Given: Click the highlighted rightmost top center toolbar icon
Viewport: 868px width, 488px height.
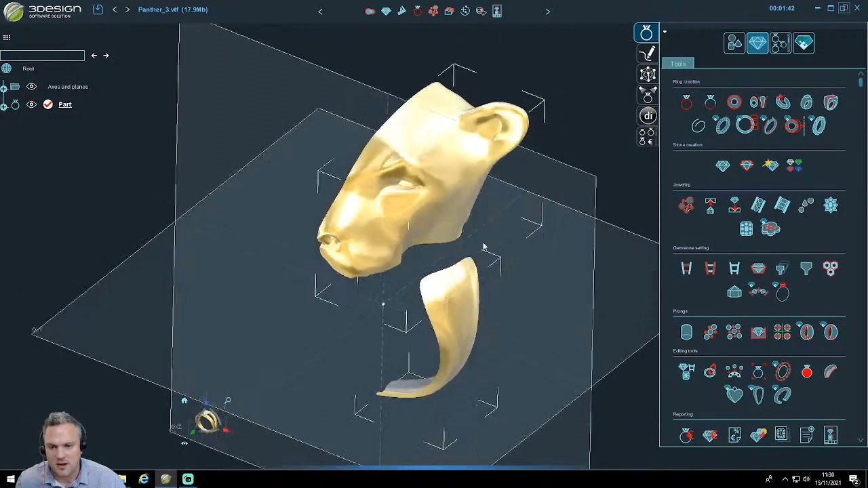Looking at the screenshot, I should pyautogui.click(x=497, y=11).
